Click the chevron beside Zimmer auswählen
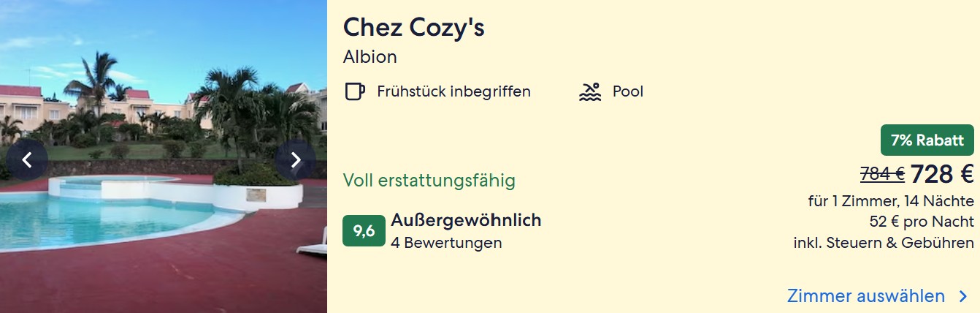The width and height of the screenshot is (980, 313). [x=963, y=296]
